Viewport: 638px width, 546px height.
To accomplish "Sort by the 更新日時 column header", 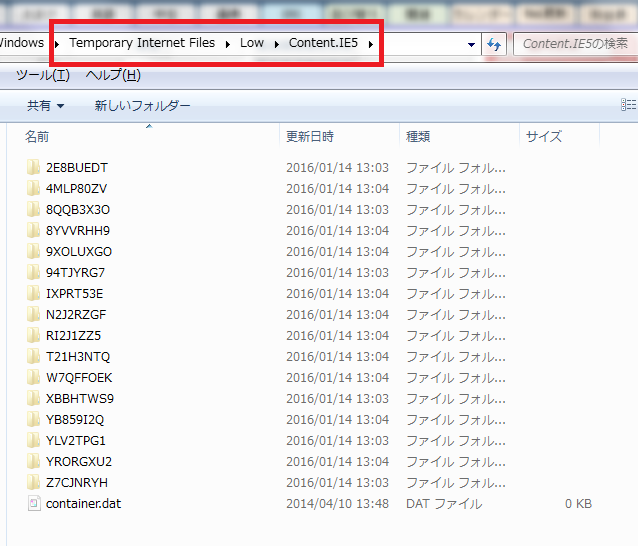I will [x=310, y=136].
